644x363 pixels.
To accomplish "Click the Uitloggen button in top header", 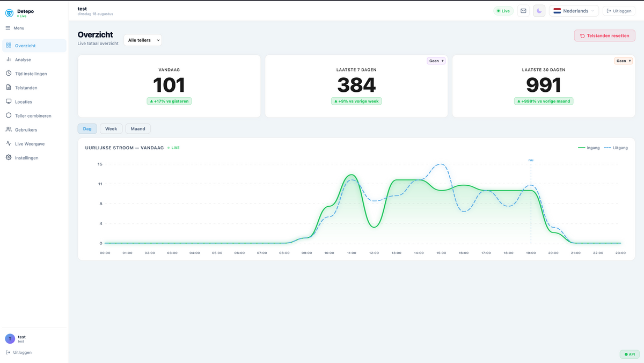I will coord(619,11).
